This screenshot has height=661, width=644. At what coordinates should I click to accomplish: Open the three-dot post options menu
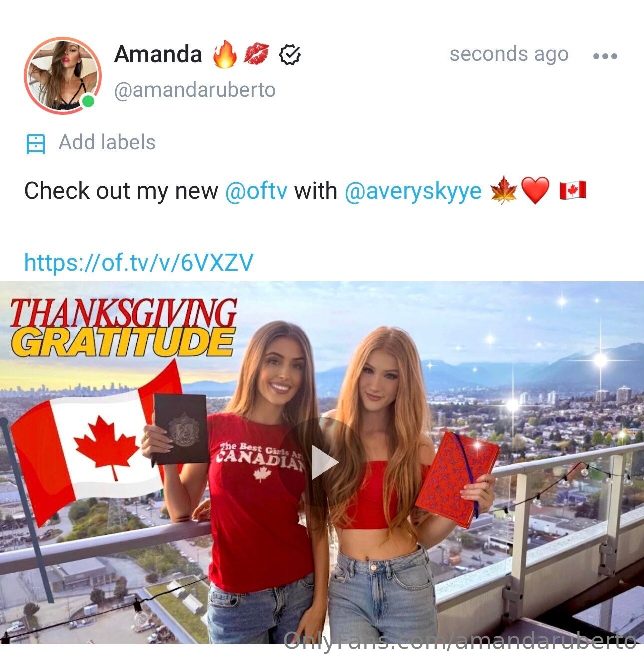(605, 56)
